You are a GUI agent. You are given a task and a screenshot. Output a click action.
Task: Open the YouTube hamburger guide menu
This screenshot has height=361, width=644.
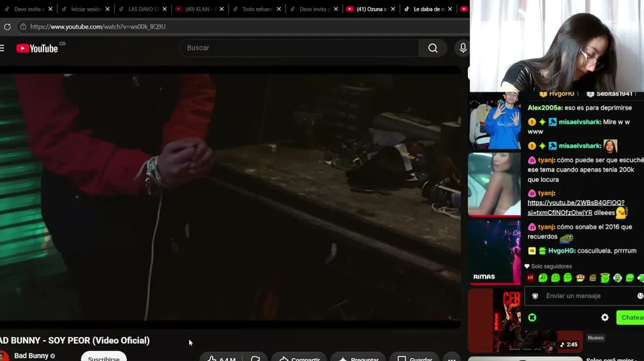(x=2, y=48)
